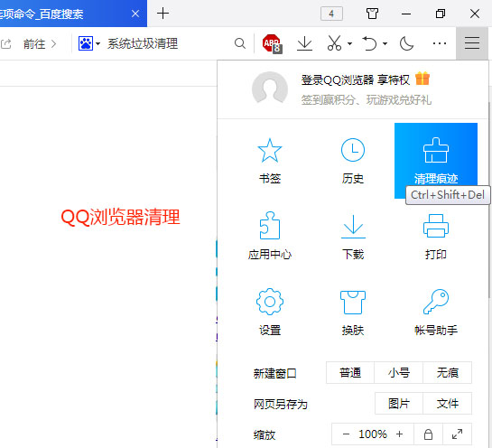Click the ABP ad blocker icon
492x448 pixels.
(272, 43)
